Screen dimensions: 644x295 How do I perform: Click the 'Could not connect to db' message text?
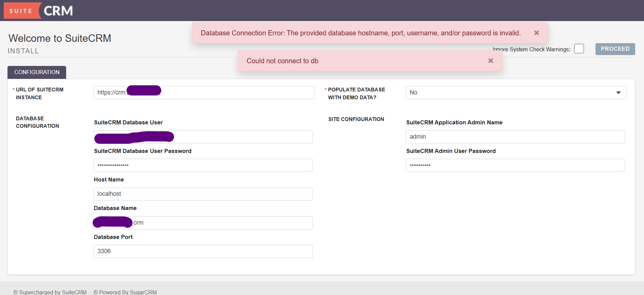tap(282, 61)
